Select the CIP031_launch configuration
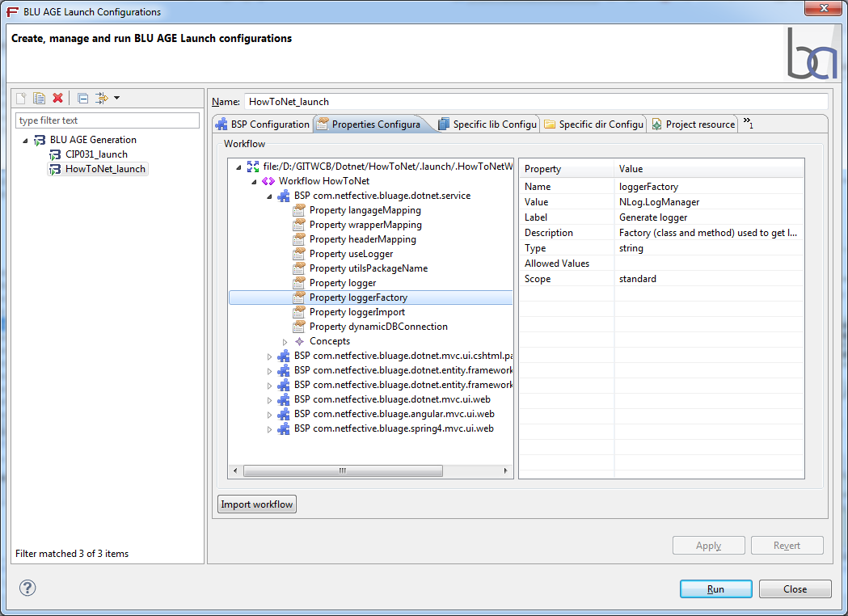The width and height of the screenshot is (848, 616). click(x=96, y=154)
